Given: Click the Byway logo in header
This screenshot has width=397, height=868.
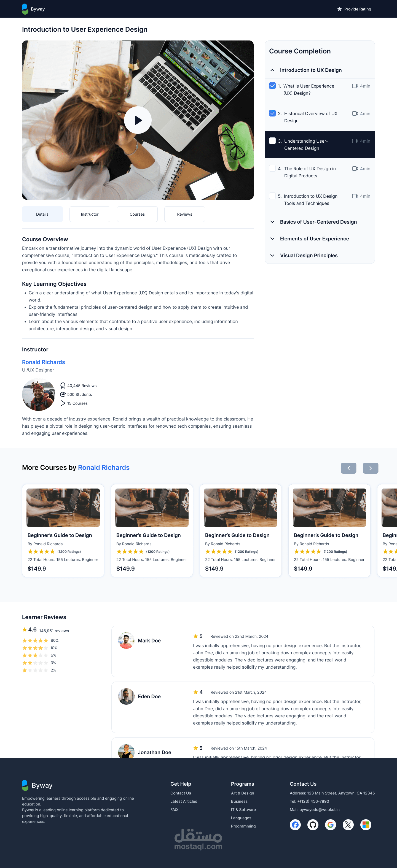Looking at the screenshot, I should click(x=33, y=9).
